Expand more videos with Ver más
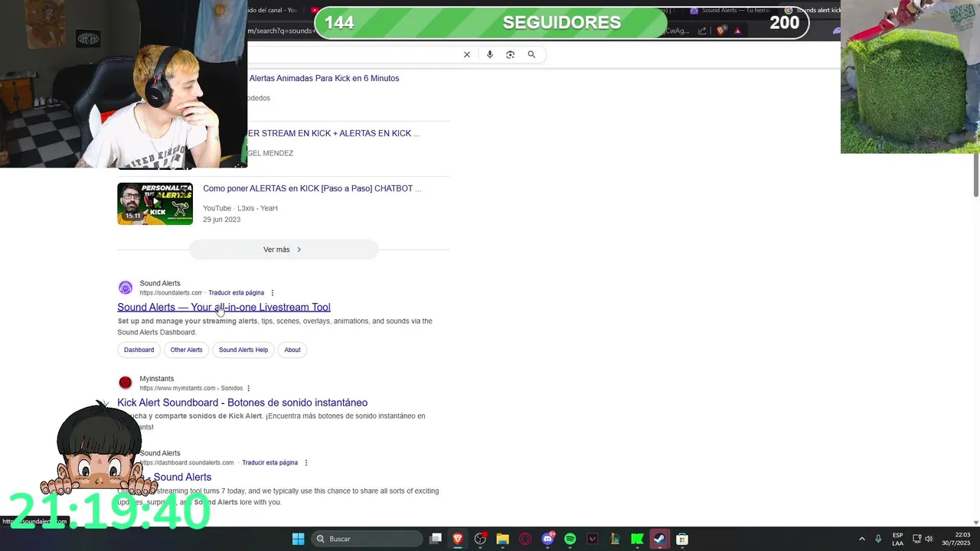This screenshot has height=551, width=980. tap(283, 249)
